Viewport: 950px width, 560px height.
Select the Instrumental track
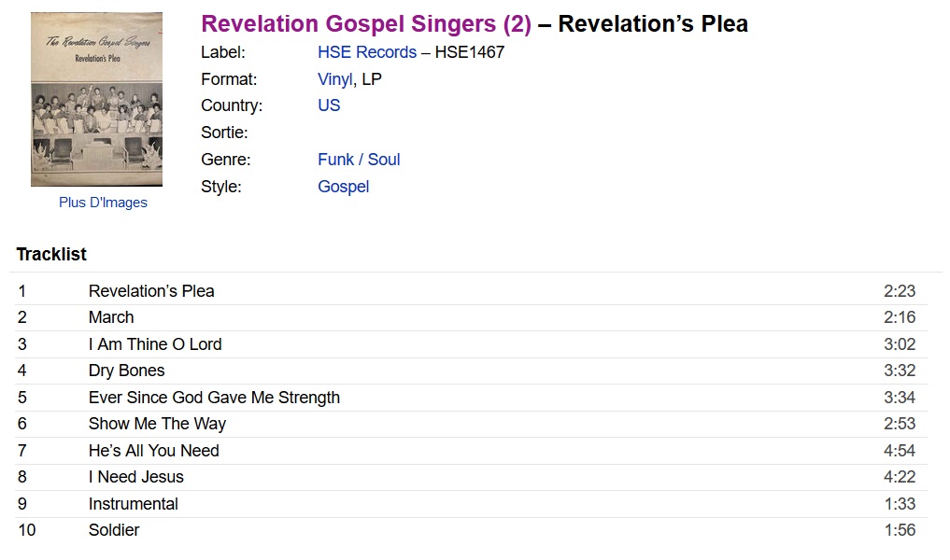click(x=471, y=504)
